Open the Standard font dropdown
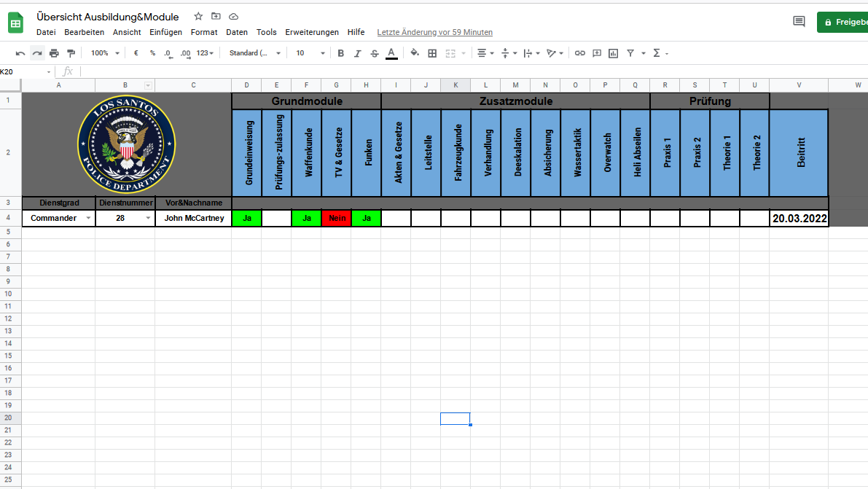 pos(254,53)
